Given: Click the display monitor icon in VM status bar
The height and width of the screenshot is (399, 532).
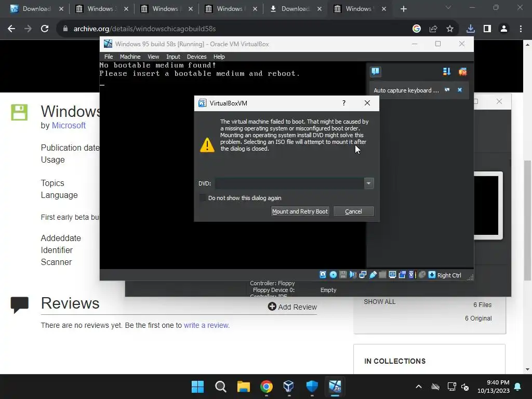Looking at the screenshot, I should (392, 275).
